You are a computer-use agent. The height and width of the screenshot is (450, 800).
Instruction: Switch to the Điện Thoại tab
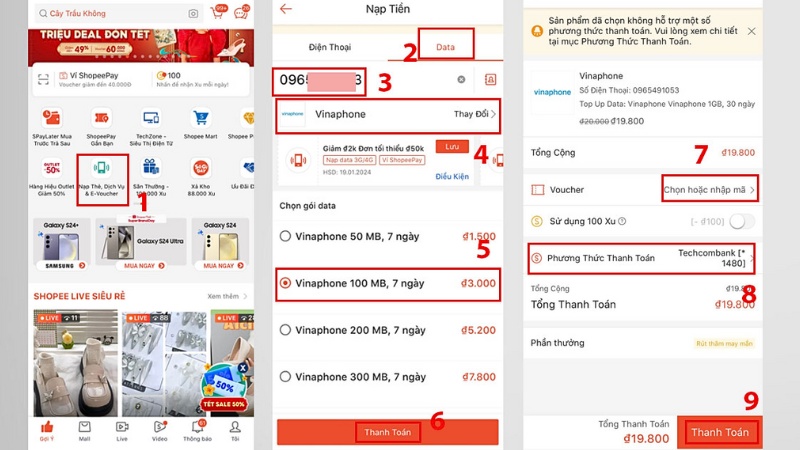[330, 47]
